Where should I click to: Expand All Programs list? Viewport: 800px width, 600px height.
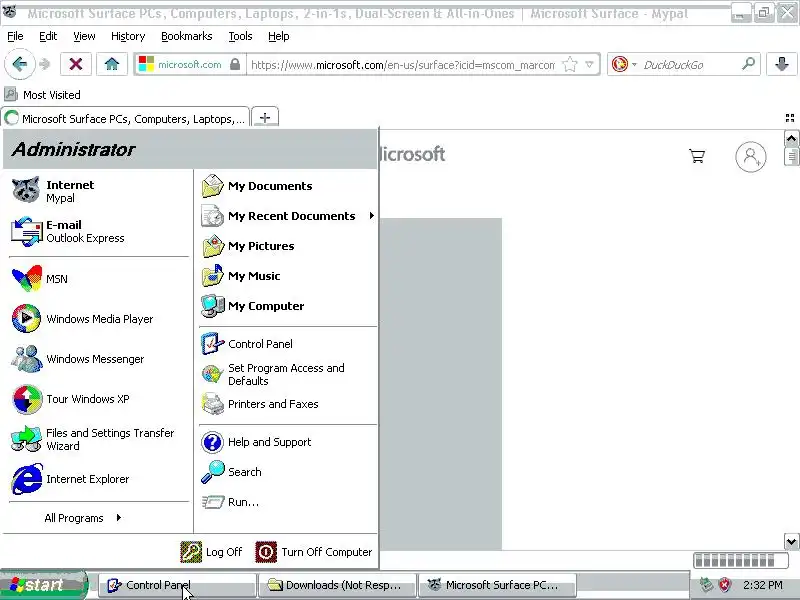[x=83, y=518]
